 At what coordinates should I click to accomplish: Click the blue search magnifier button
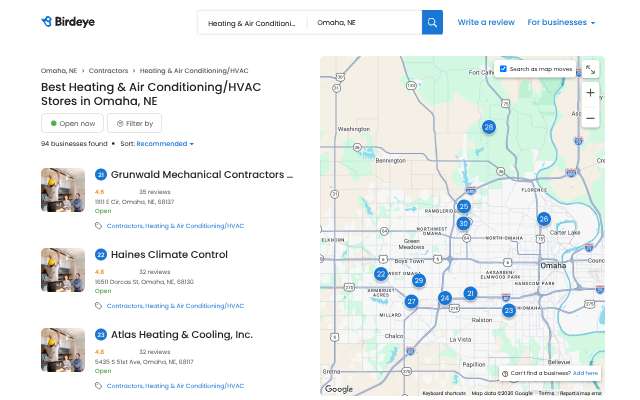click(432, 22)
